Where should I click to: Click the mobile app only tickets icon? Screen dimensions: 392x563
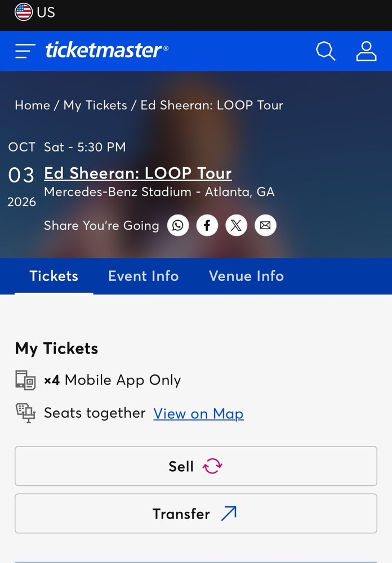point(25,379)
